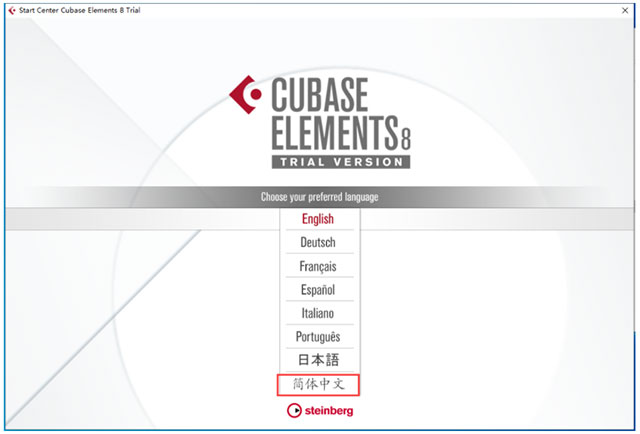Click the 'Start Center Cubase Elements 8 Trial' title
This screenshot has height=434, width=640.
(80, 10)
